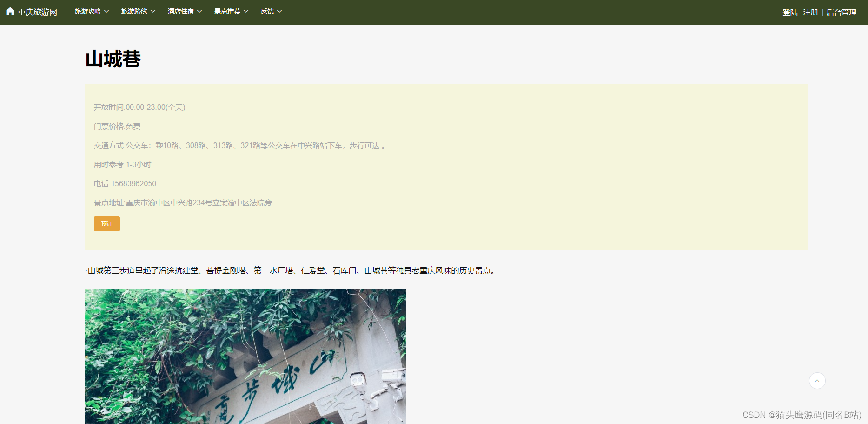868x424 pixels.
Task: Click the 山城巷 page heading
Action: click(x=113, y=59)
